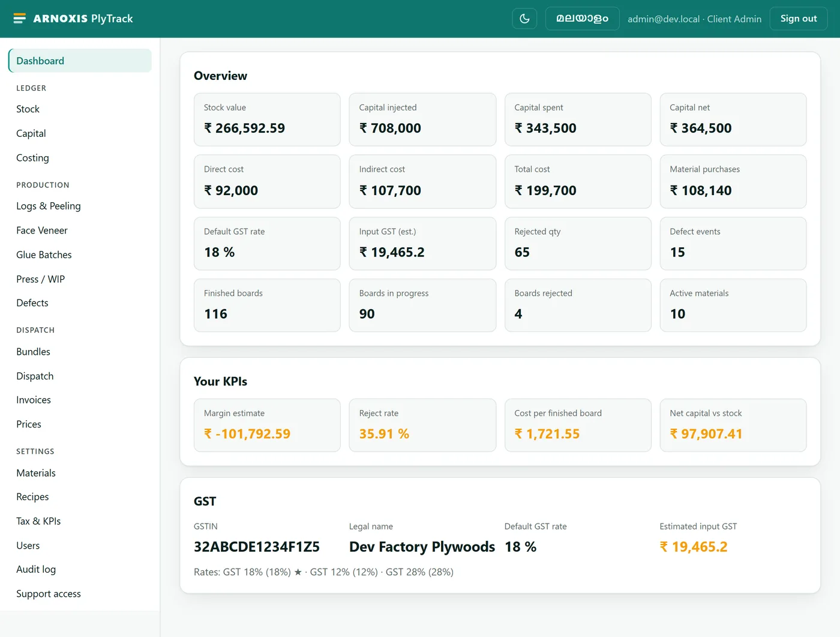View the Audit log
The height and width of the screenshot is (637, 840).
click(80, 570)
